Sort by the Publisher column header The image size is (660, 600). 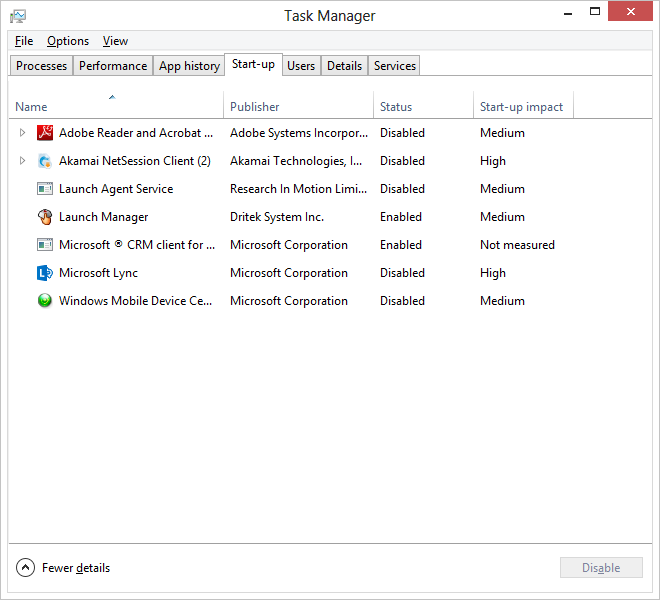pos(298,107)
